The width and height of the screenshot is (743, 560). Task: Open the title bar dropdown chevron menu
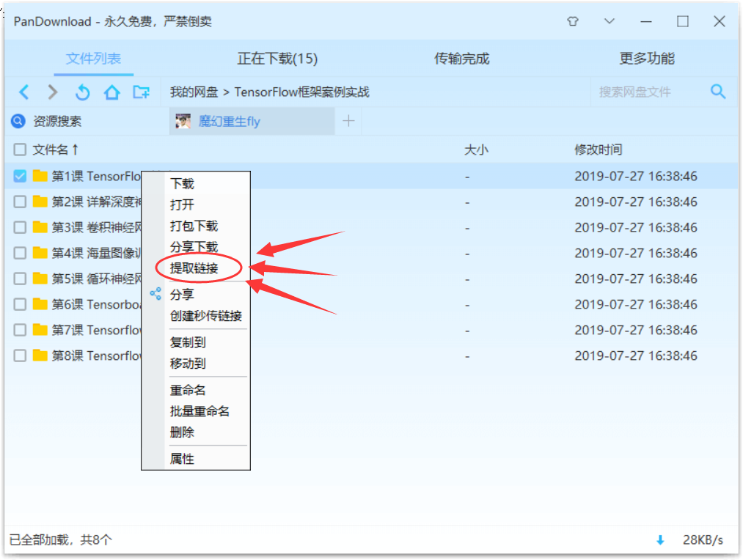[610, 21]
